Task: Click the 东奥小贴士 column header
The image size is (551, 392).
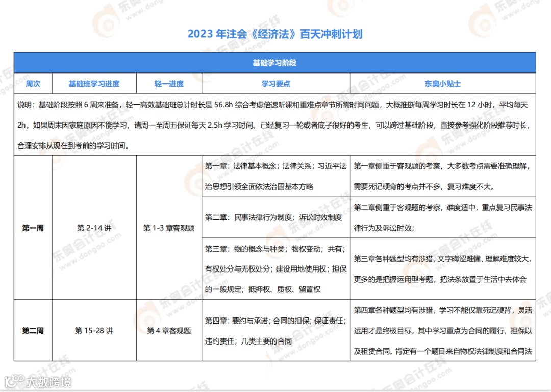Action: [x=443, y=84]
